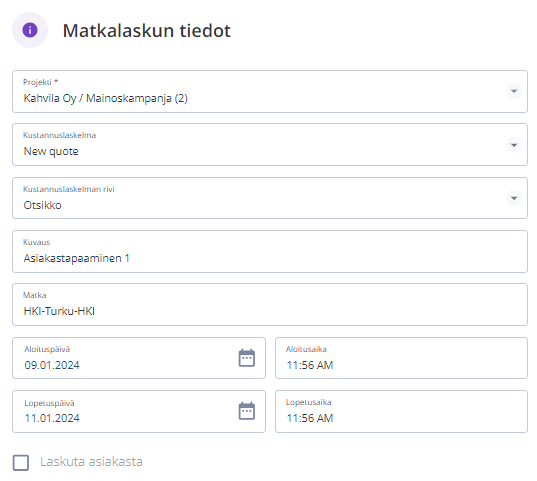
Task: Click the Lopetusaika time field
Action: 401,411
